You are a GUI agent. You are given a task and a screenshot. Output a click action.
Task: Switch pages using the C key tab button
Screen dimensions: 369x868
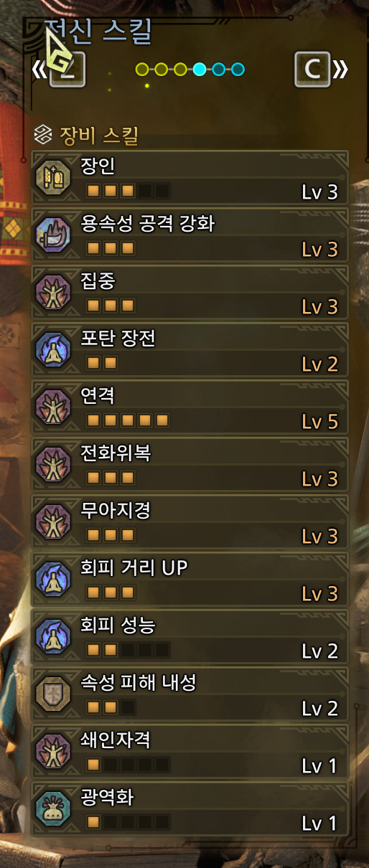[x=312, y=70]
